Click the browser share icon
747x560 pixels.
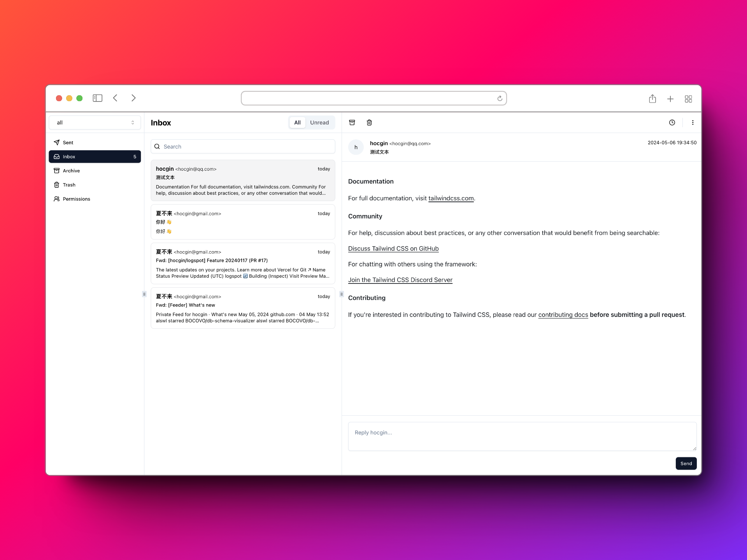tap(652, 99)
